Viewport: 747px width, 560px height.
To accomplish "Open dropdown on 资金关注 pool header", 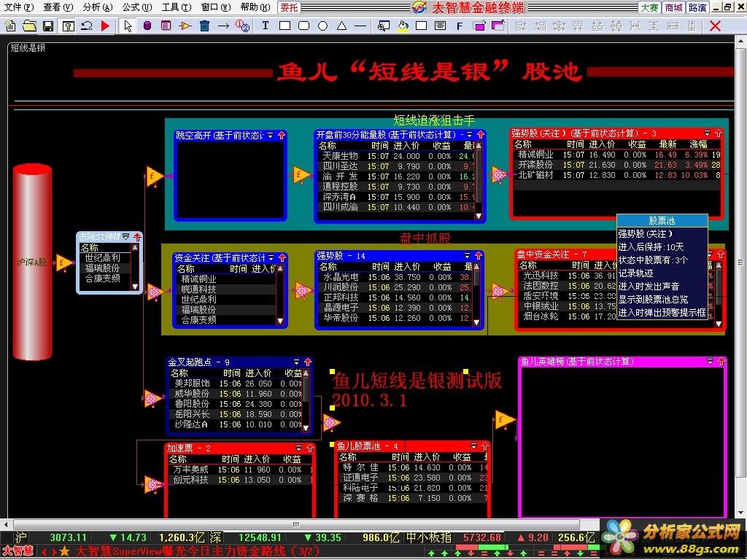I will pyautogui.click(x=271, y=257).
